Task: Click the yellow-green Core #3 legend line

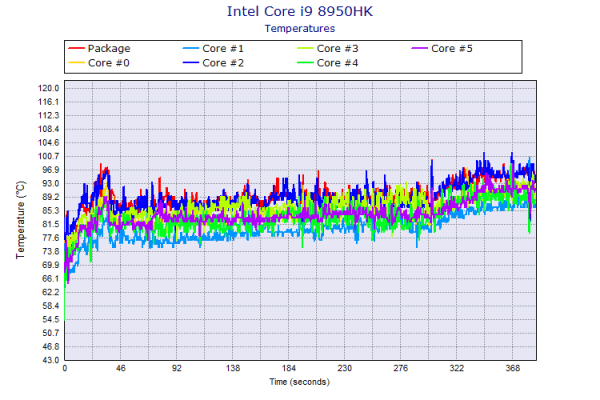Action: pos(305,48)
